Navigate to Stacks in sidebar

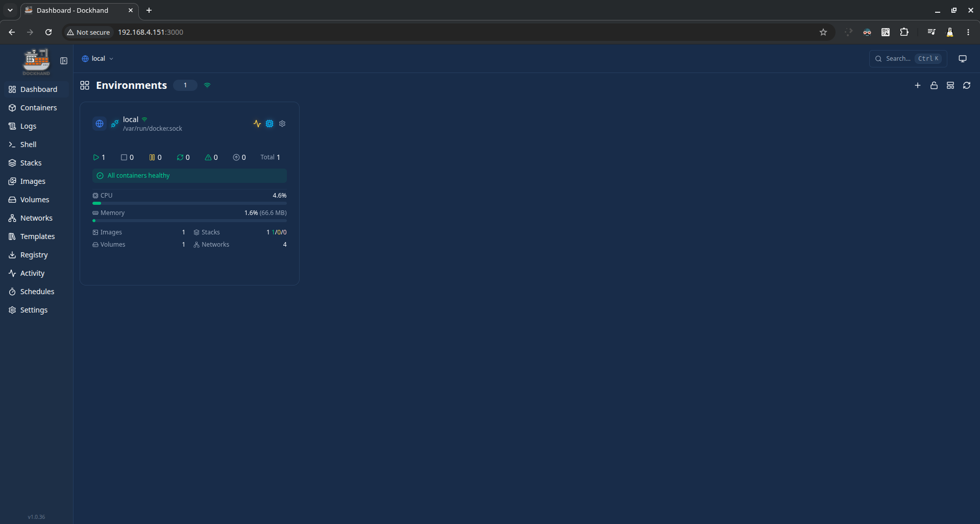tap(36, 163)
